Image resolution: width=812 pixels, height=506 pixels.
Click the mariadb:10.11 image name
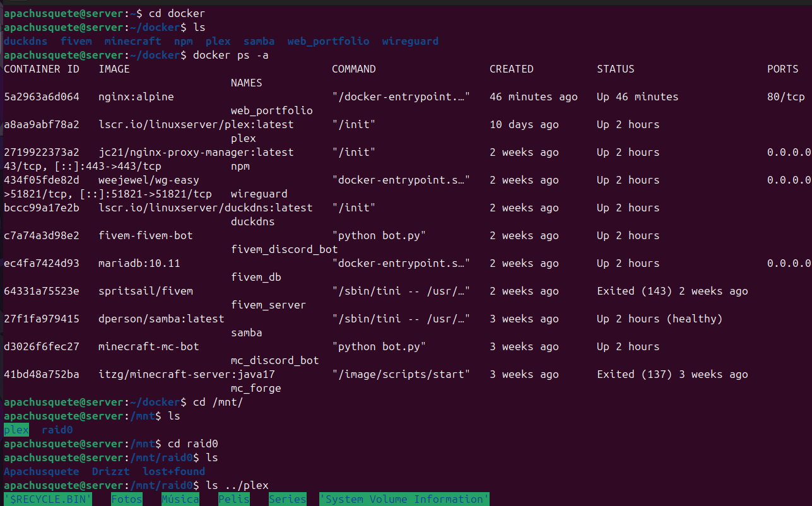pyautogui.click(x=139, y=263)
